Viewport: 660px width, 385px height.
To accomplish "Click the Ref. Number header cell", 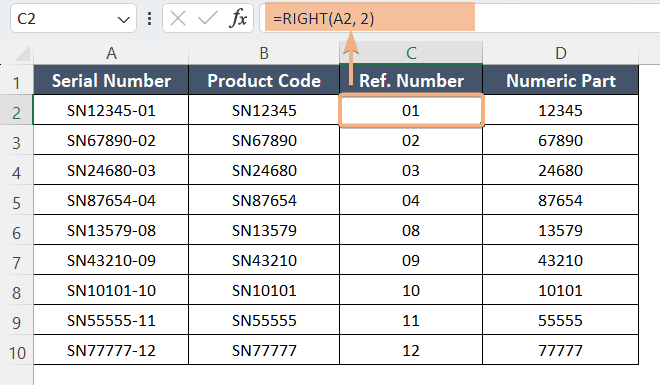I will pos(411,80).
